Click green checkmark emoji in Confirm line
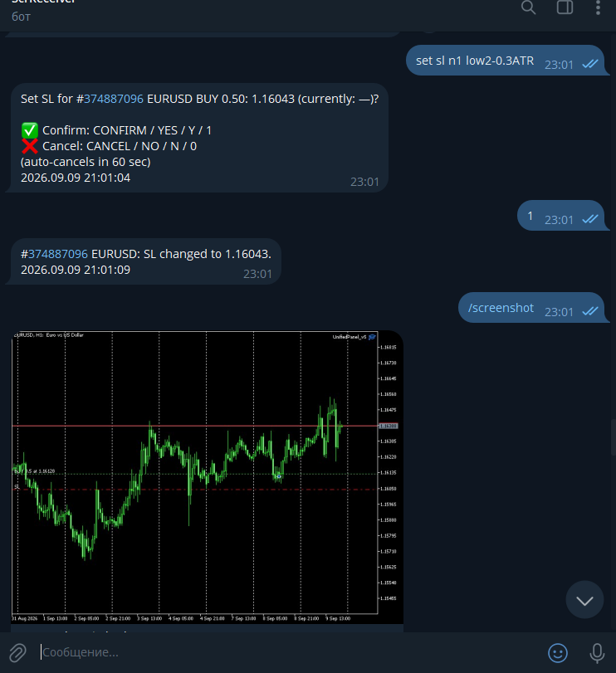 point(30,130)
